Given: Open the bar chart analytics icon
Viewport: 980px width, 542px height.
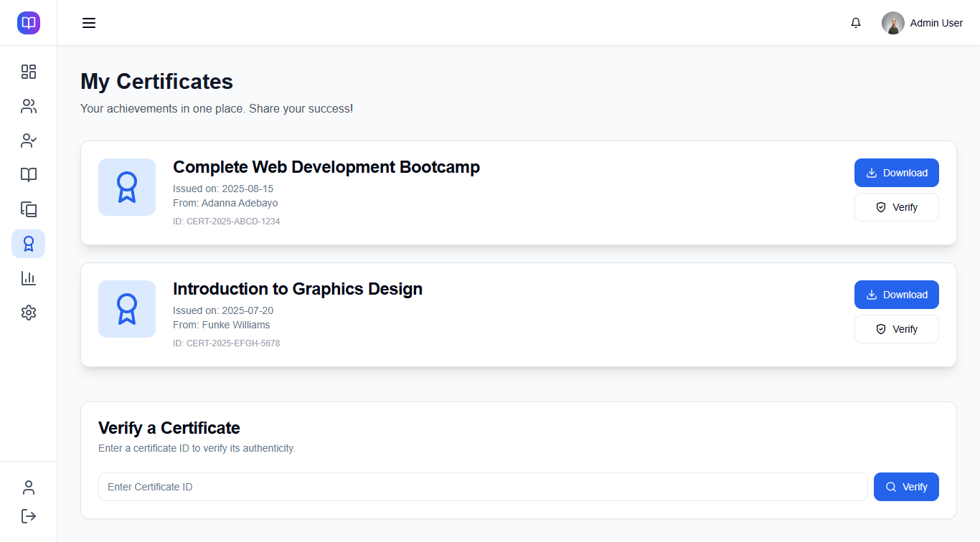Looking at the screenshot, I should [x=29, y=278].
